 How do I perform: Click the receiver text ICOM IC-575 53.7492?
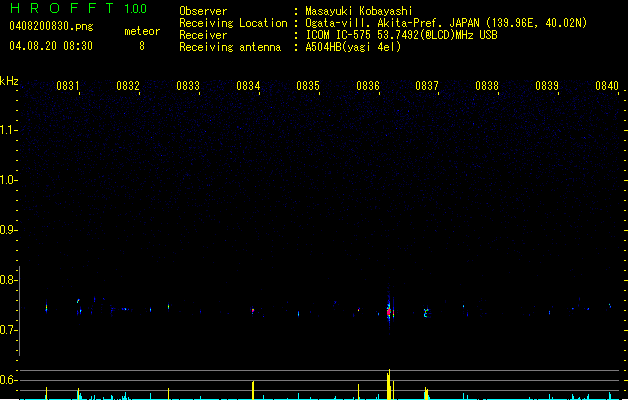coord(361,35)
